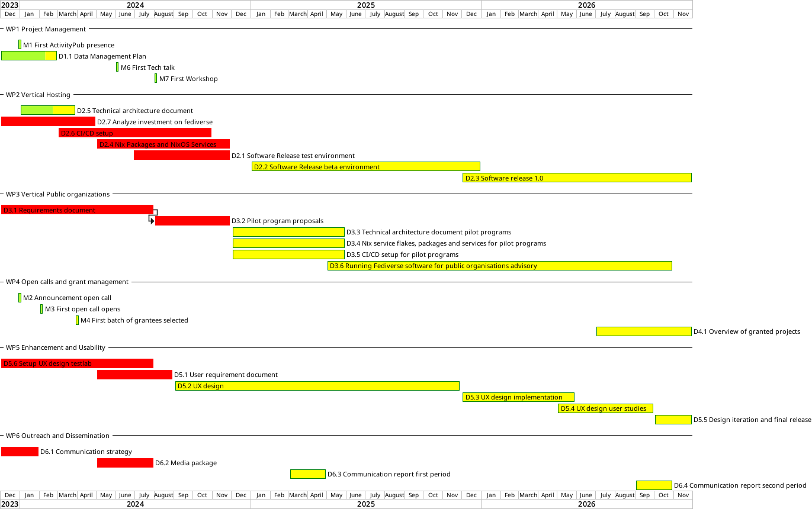Select the D4.1 Overview of granted projects bar
Viewport: 812px width, 509px height.
pos(643,331)
